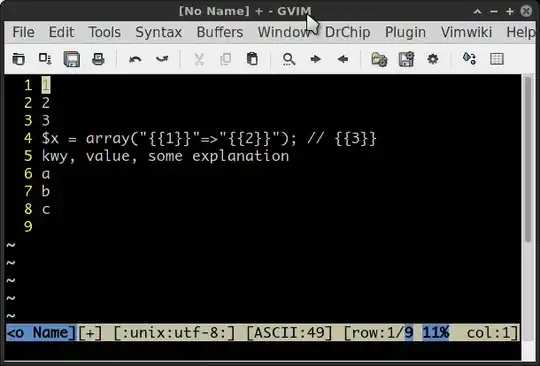Viewport: 540px width, 366px height.
Task: Click the 'col:1' status bar entry
Action: click(488, 333)
